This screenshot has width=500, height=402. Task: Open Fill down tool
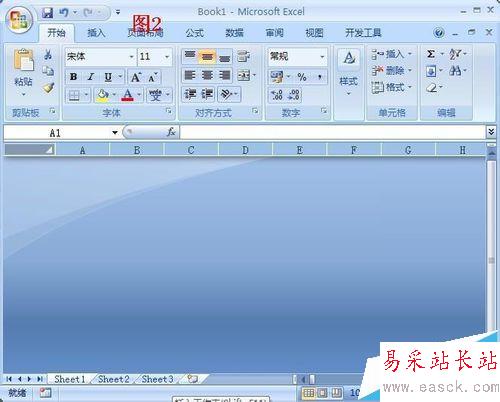(x=431, y=71)
